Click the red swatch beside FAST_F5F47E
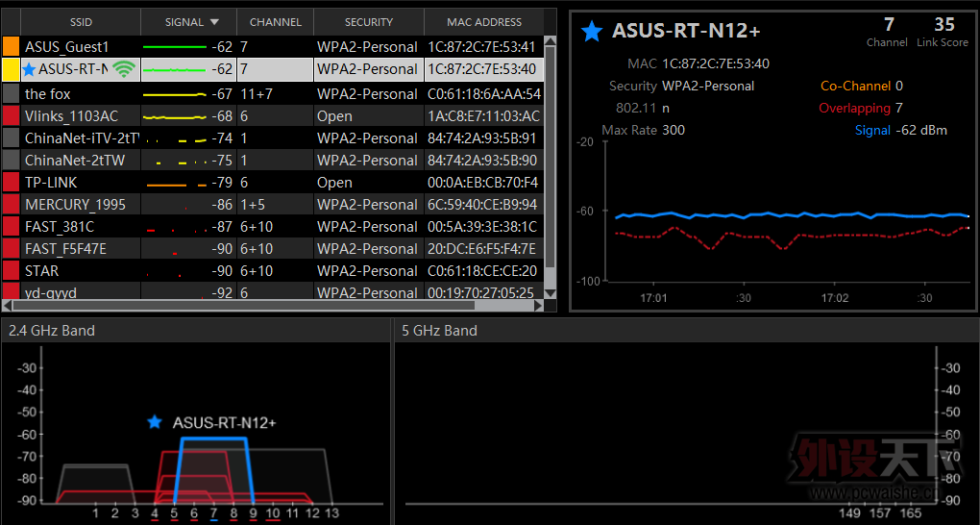 [x=12, y=248]
